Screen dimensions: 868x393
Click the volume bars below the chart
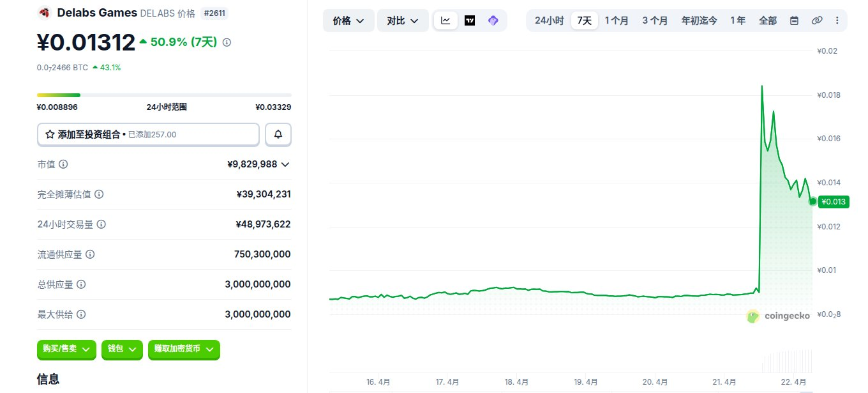[x=788, y=360]
